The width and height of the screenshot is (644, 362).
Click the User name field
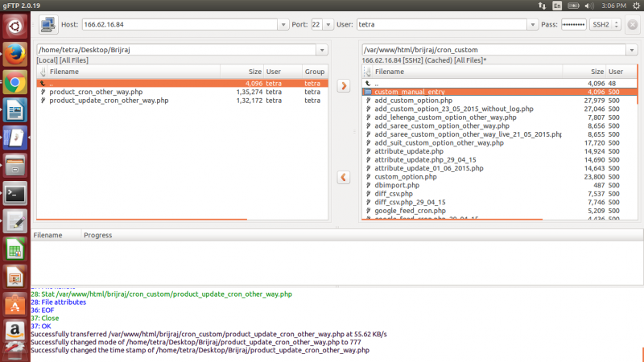[x=442, y=25]
